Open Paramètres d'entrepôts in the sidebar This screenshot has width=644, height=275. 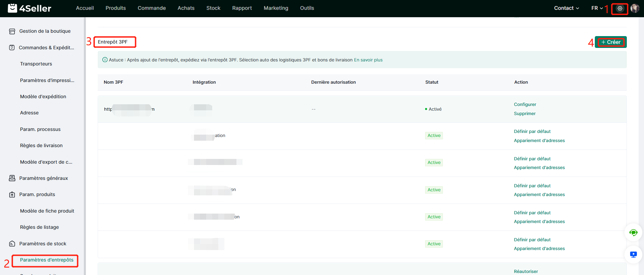click(47, 260)
